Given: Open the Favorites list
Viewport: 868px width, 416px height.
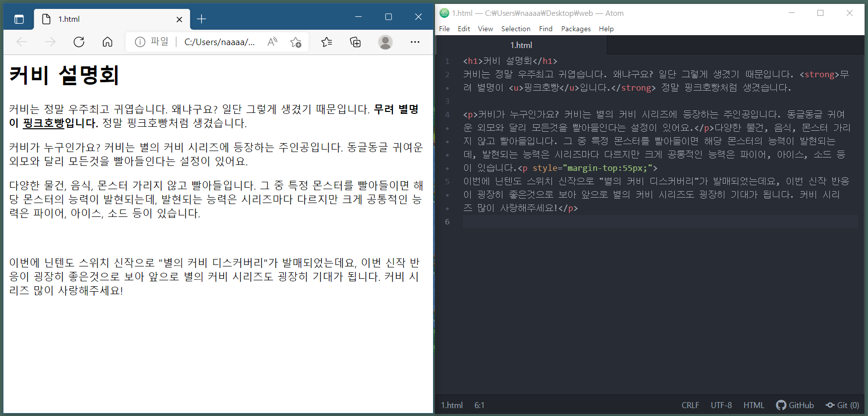Looking at the screenshot, I should (x=326, y=42).
